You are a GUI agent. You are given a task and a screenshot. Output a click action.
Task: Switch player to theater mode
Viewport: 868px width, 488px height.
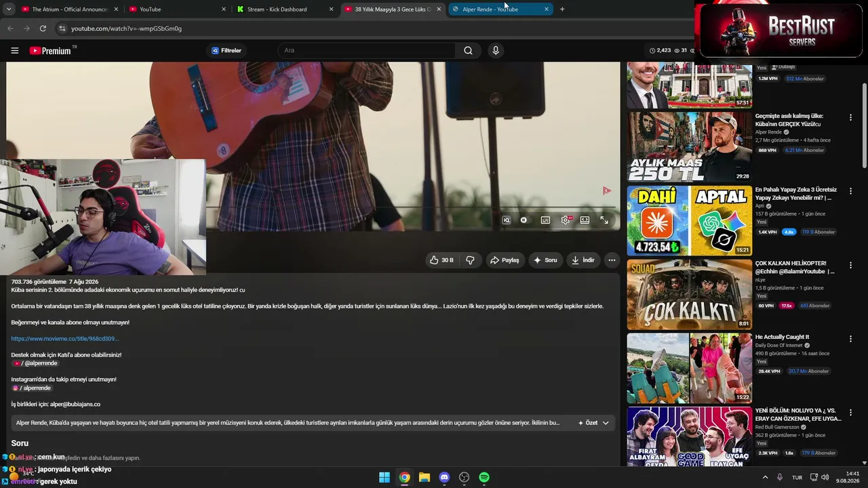585,220
